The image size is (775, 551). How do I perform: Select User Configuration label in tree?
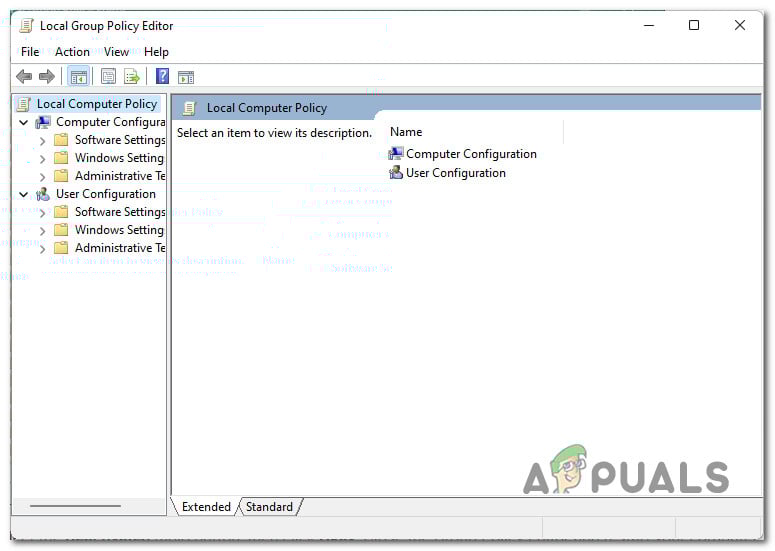click(x=106, y=194)
